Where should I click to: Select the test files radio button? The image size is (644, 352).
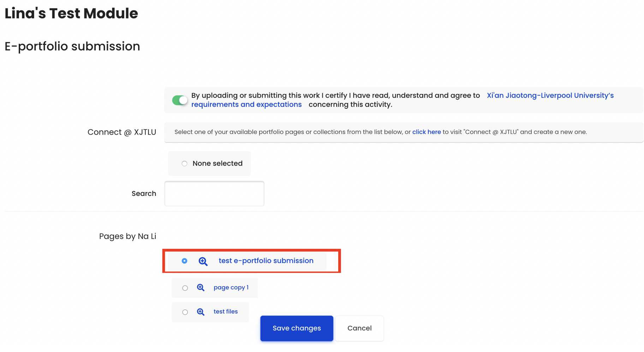coord(185,312)
